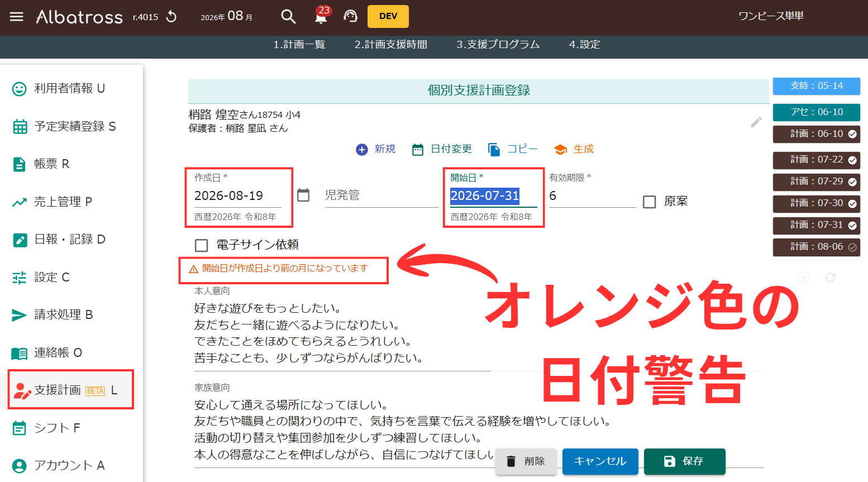Click コピー copy button
Viewport: 868px width, 482px height.
pos(512,149)
